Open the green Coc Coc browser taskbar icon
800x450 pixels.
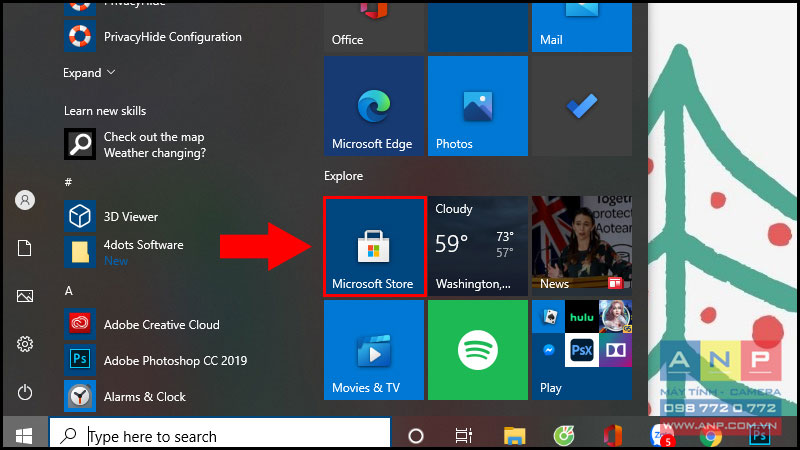tap(564, 436)
